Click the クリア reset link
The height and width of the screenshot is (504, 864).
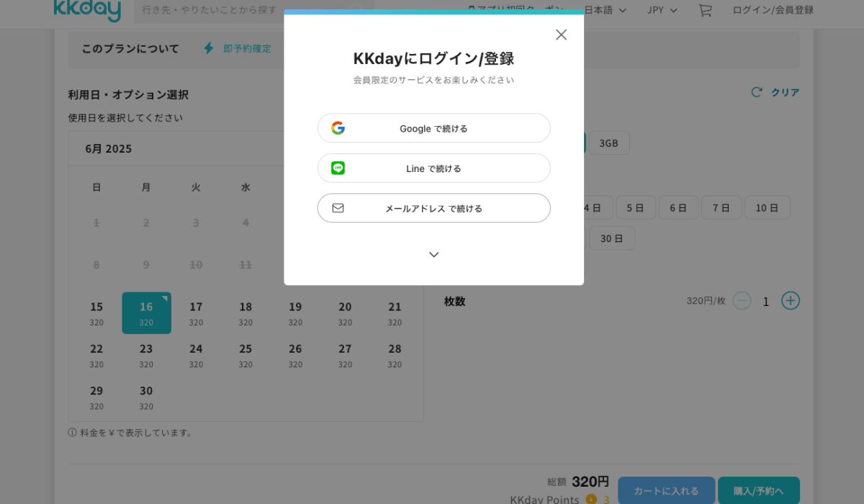[775, 92]
